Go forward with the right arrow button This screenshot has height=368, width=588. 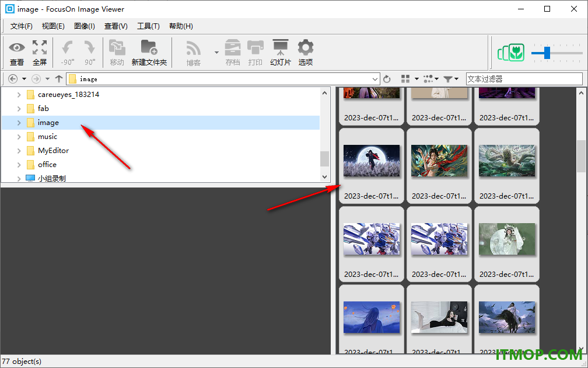(36, 79)
